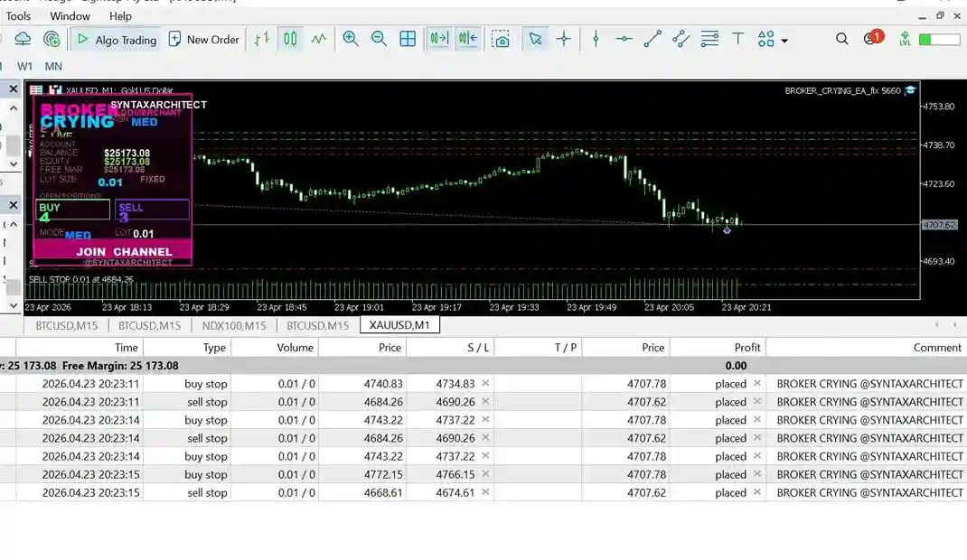
Task: Draw a trendline with the trendline tool
Action: pos(652,39)
